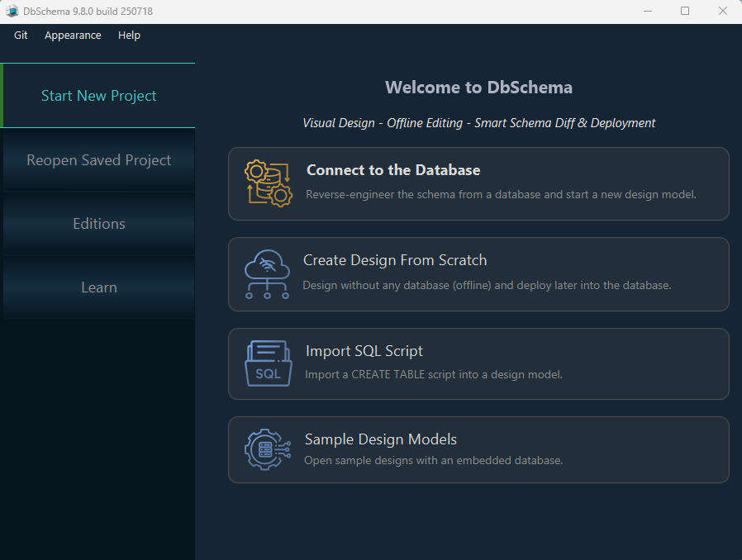The width and height of the screenshot is (742, 560).
Task: Click the DbSchema app icon in title bar
Action: click(12, 11)
